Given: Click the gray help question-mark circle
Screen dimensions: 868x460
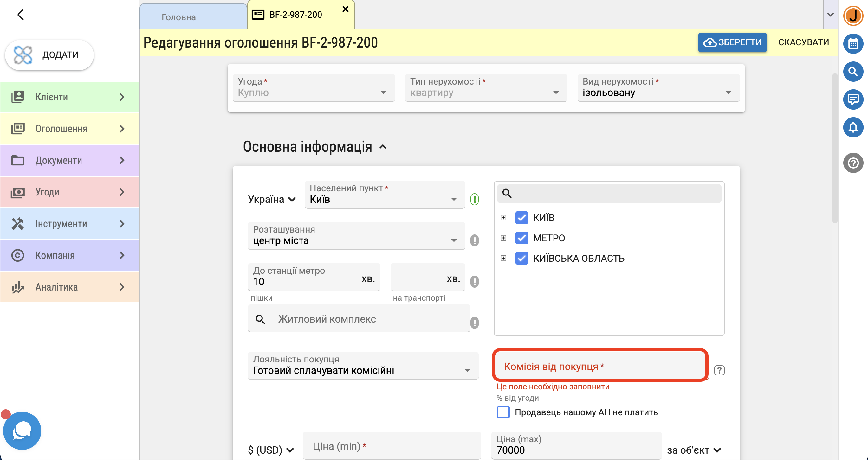Looking at the screenshot, I should coord(853,163).
